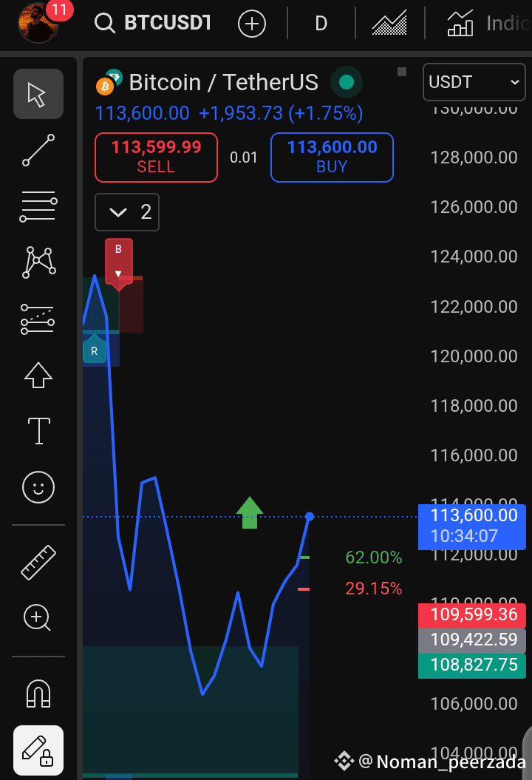The width and height of the screenshot is (532, 780).
Task: Select the trend line drawing tool
Action: 38,150
